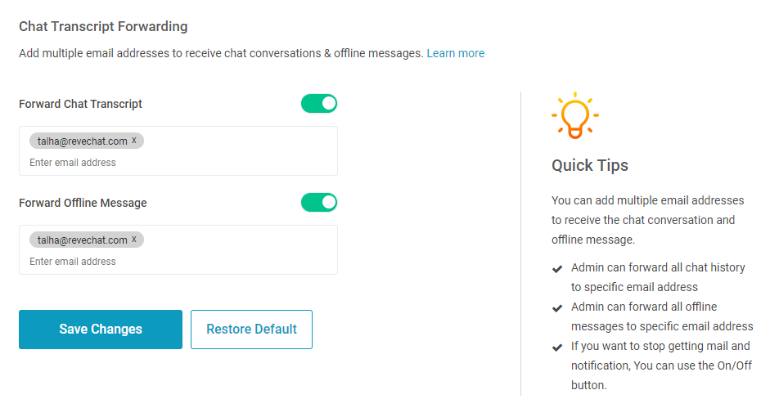This screenshot has height=417, width=770.
Task: Turn off the Forward Offline Message toggle
Action: tap(319, 202)
